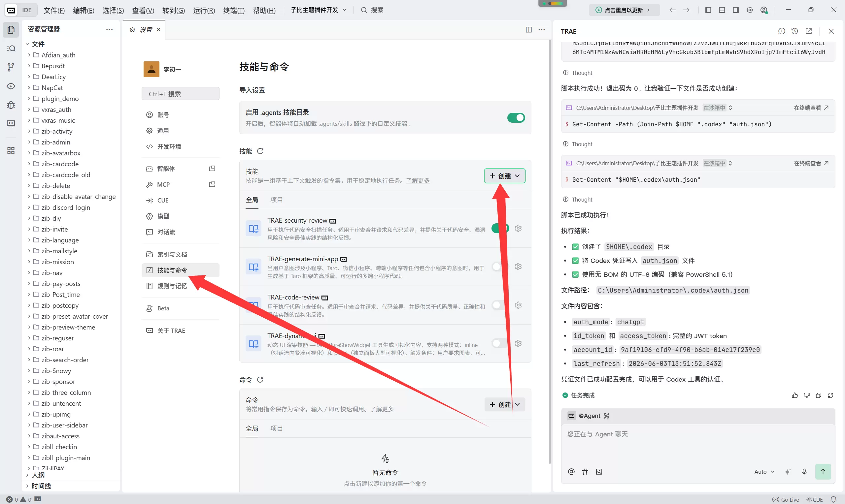Open chat history in TRAE panel

(x=794, y=31)
